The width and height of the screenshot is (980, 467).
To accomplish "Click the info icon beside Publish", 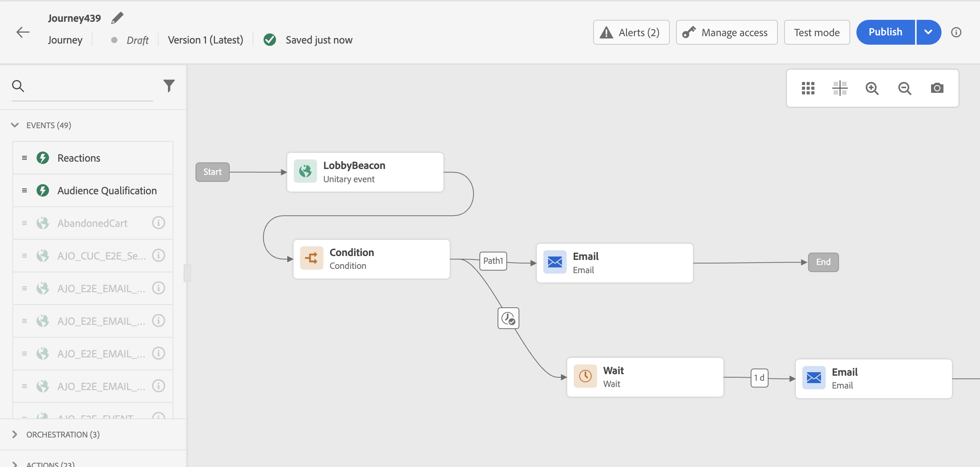I will pyautogui.click(x=956, y=32).
